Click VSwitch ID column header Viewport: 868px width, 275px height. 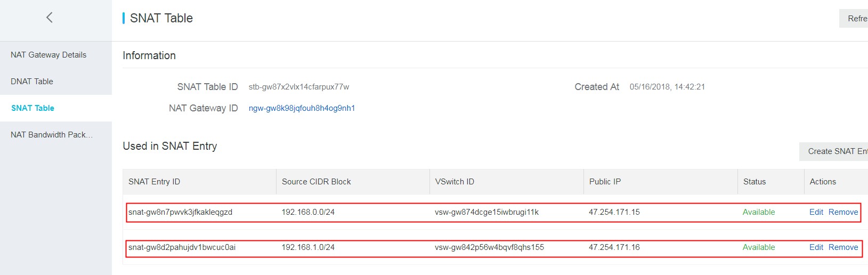point(455,182)
